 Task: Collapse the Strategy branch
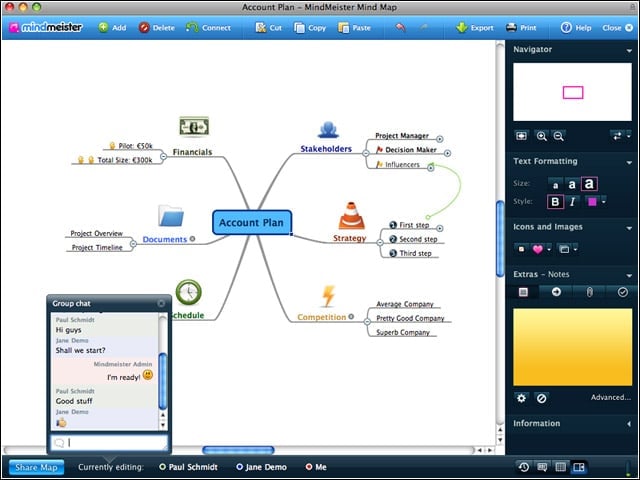(380, 242)
